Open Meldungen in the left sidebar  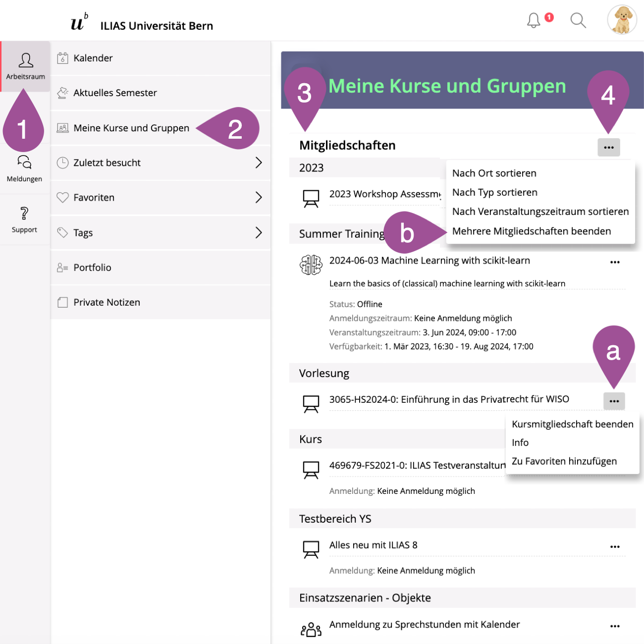(24, 168)
